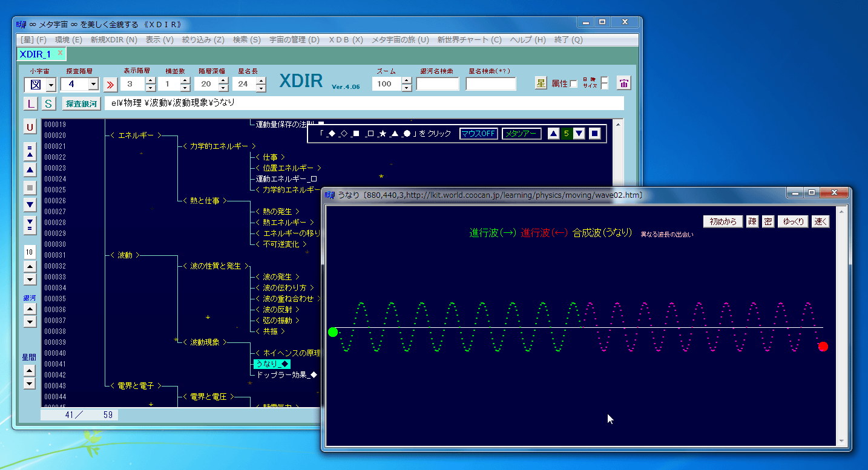This screenshot has height=470, width=868.
Task: Close the XDIR_1 tab with its x
Action: (x=60, y=53)
